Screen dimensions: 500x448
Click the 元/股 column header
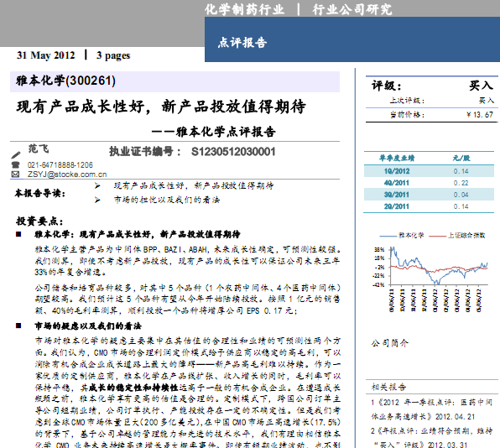(461, 158)
